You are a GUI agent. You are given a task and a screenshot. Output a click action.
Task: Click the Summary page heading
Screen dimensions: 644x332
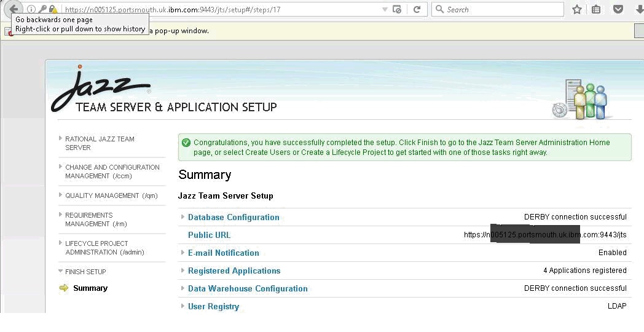[x=205, y=175]
